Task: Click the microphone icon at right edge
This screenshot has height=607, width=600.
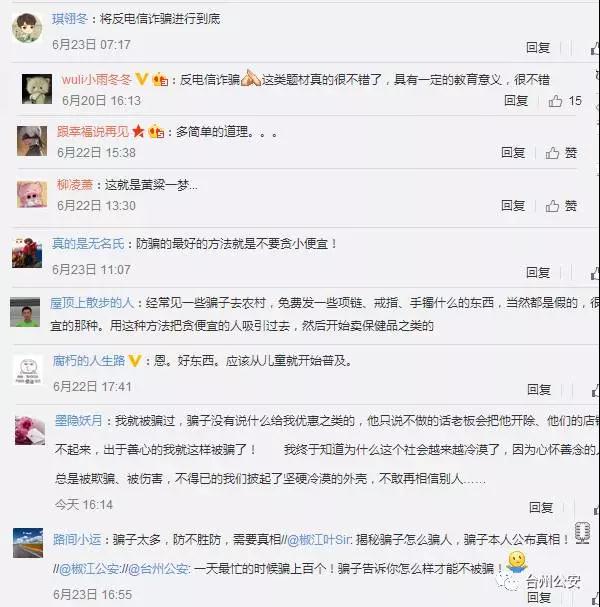Action: 582,533
